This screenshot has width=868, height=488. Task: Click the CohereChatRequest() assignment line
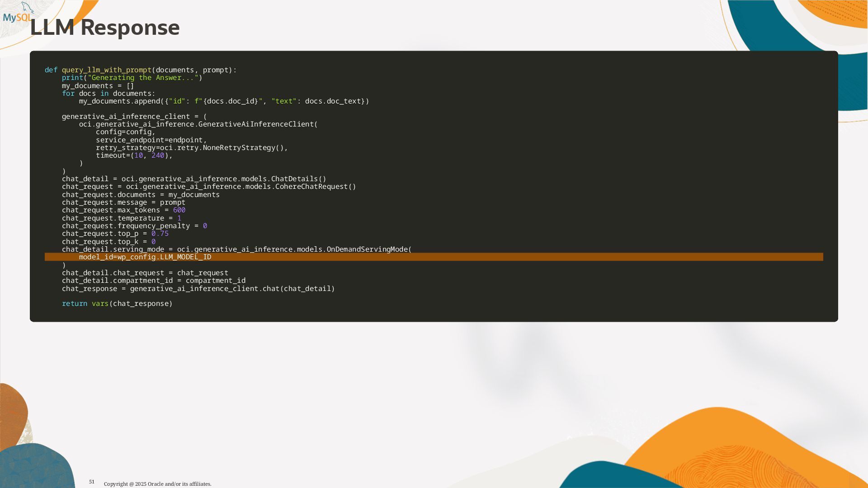click(x=208, y=187)
